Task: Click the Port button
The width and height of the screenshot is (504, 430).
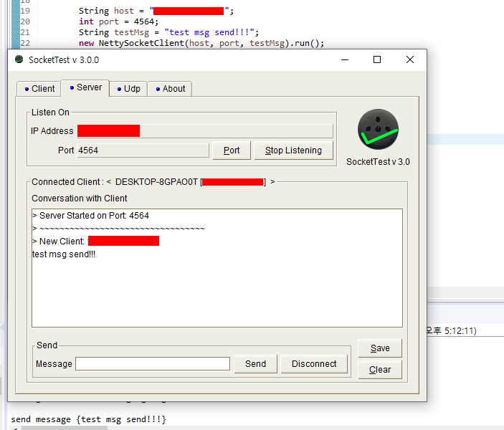Action: point(232,150)
